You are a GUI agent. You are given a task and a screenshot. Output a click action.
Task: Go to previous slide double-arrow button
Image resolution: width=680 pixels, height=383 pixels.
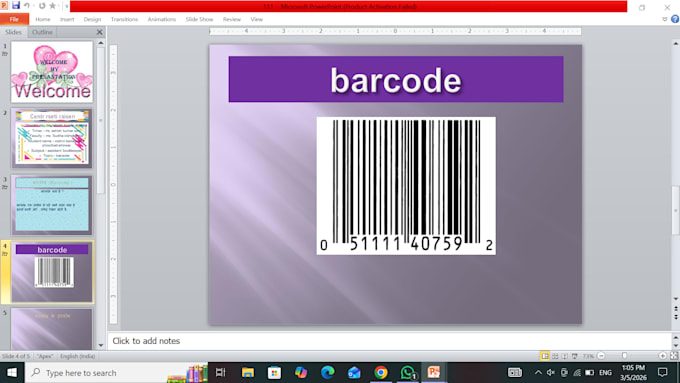point(676,308)
